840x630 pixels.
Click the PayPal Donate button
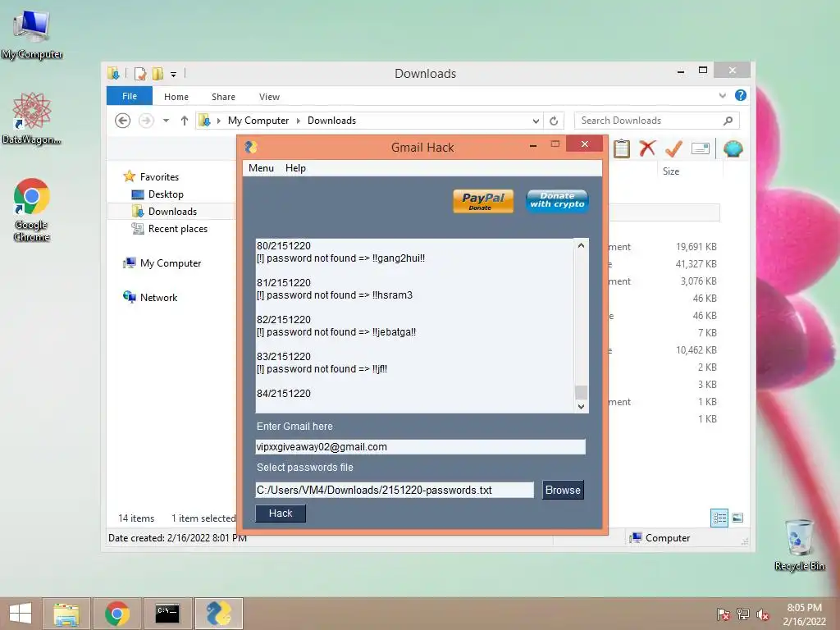pos(483,201)
